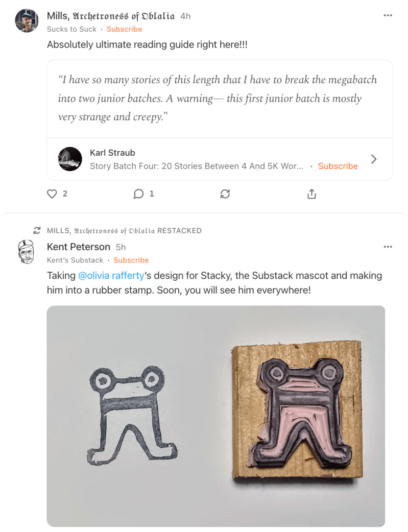408x532 pixels.
Task: Share the Mills reading guide post
Action: 311,194
